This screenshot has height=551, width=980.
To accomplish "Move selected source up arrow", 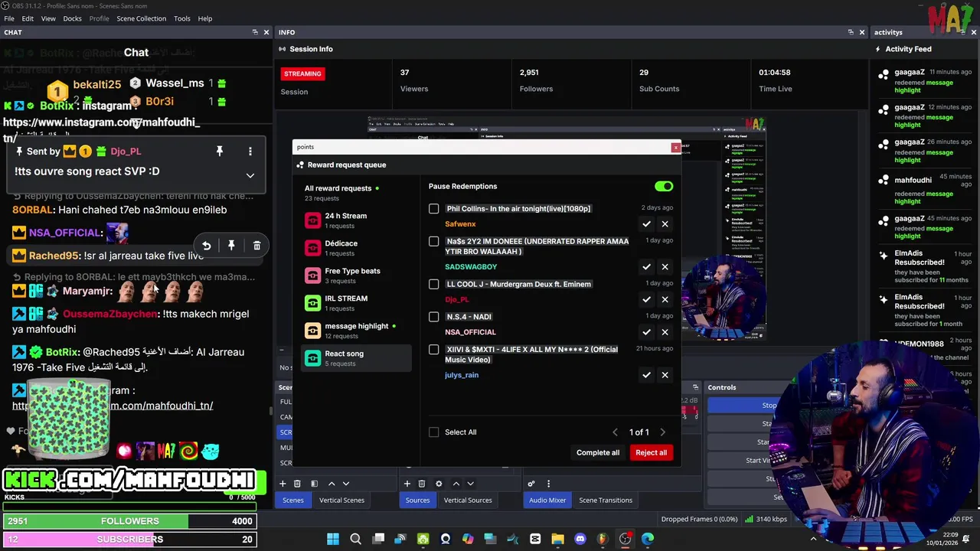I will (456, 484).
